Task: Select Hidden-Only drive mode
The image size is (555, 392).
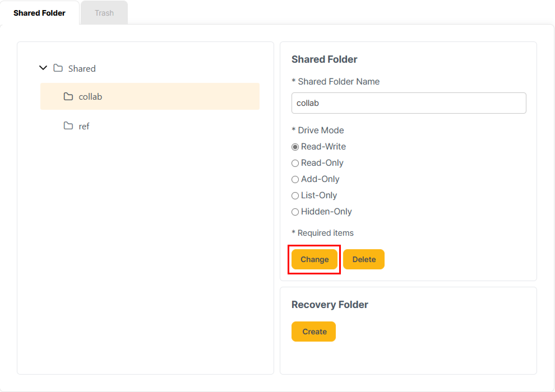Action: click(x=295, y=212)
